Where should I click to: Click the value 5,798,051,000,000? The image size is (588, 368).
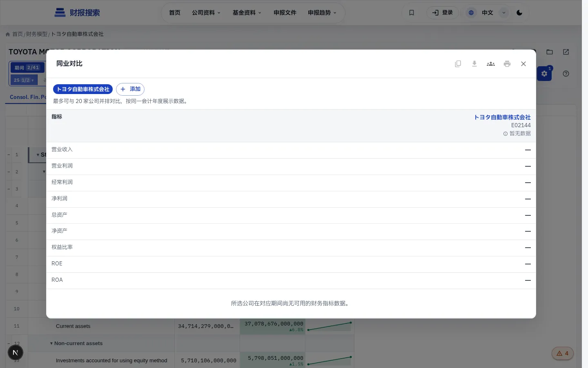[x=276, y=358]
